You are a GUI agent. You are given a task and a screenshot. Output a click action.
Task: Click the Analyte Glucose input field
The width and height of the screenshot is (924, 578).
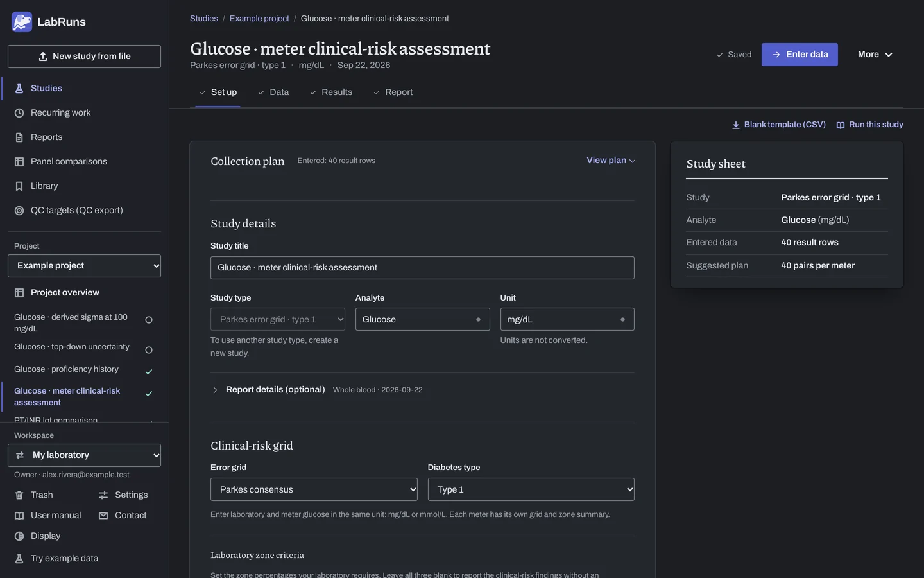(422, 319)
